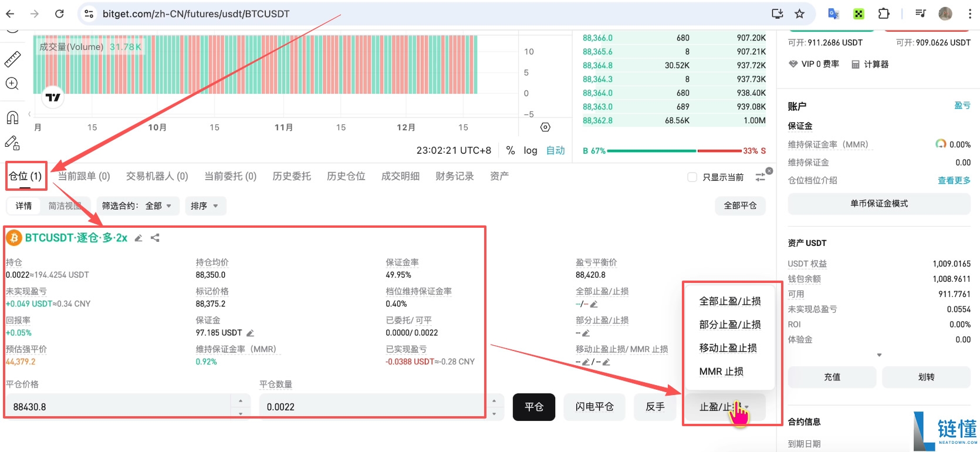Edit full take-profit/stop-loss pencil icon
Viewport: 980px width, 452px height.
click(x=594, y=304)
